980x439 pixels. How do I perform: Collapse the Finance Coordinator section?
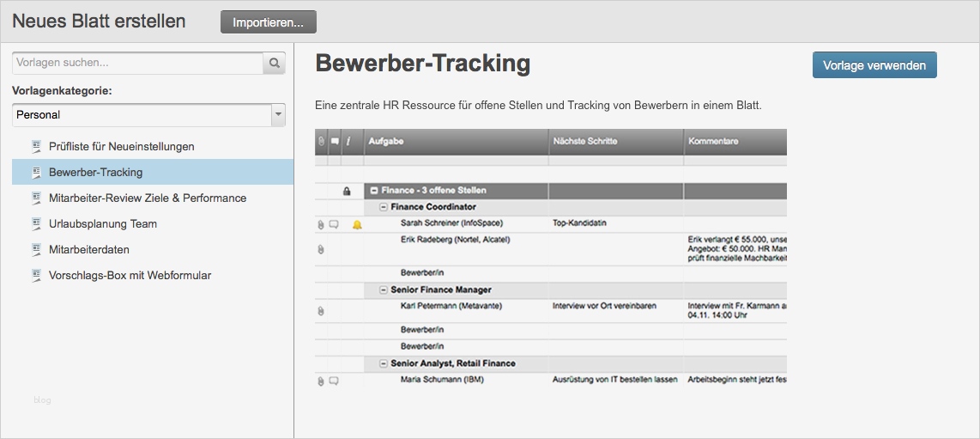(x=384, y=207)
